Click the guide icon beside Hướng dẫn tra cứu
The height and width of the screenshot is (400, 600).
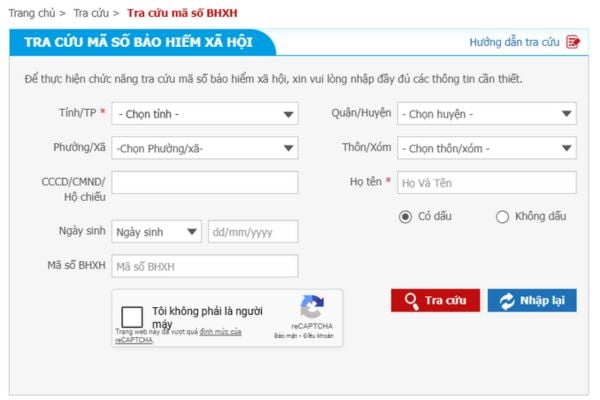(573, 42)
